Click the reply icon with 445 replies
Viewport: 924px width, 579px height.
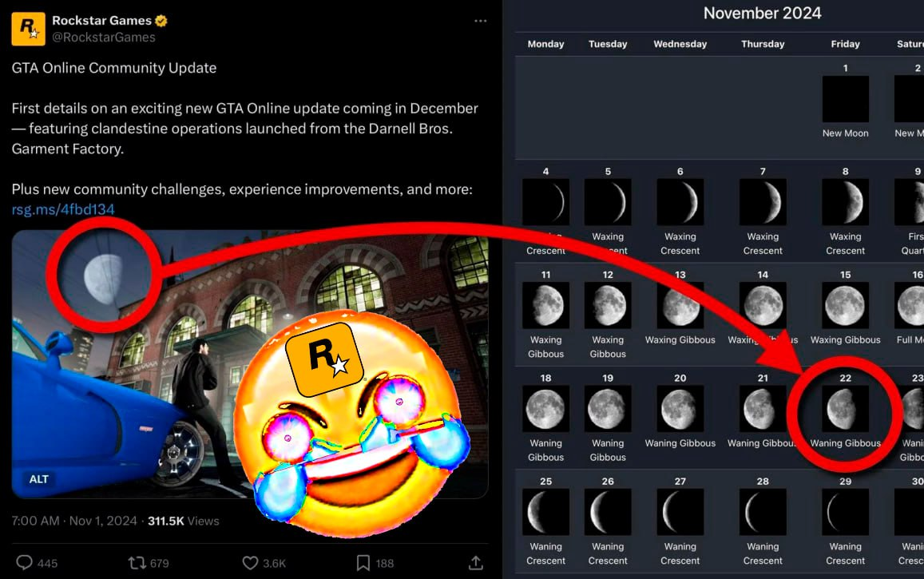[x=24, y=562]
